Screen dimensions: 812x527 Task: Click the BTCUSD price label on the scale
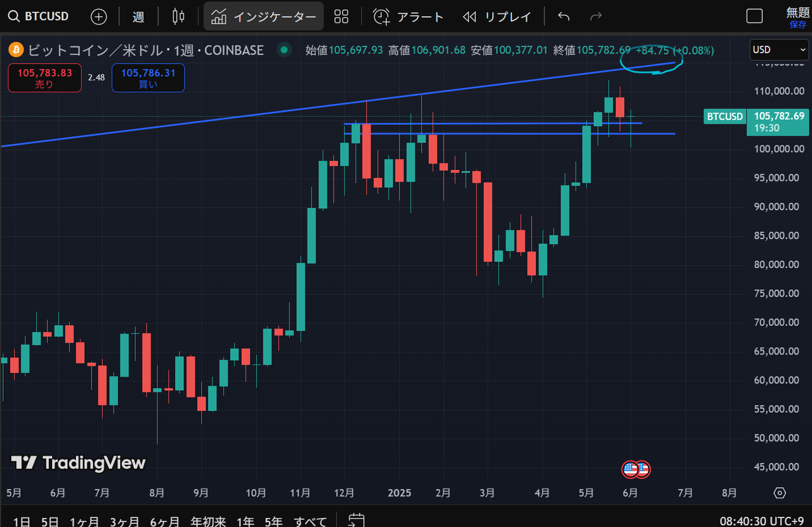pyautogui.click(x=724, y=117)
